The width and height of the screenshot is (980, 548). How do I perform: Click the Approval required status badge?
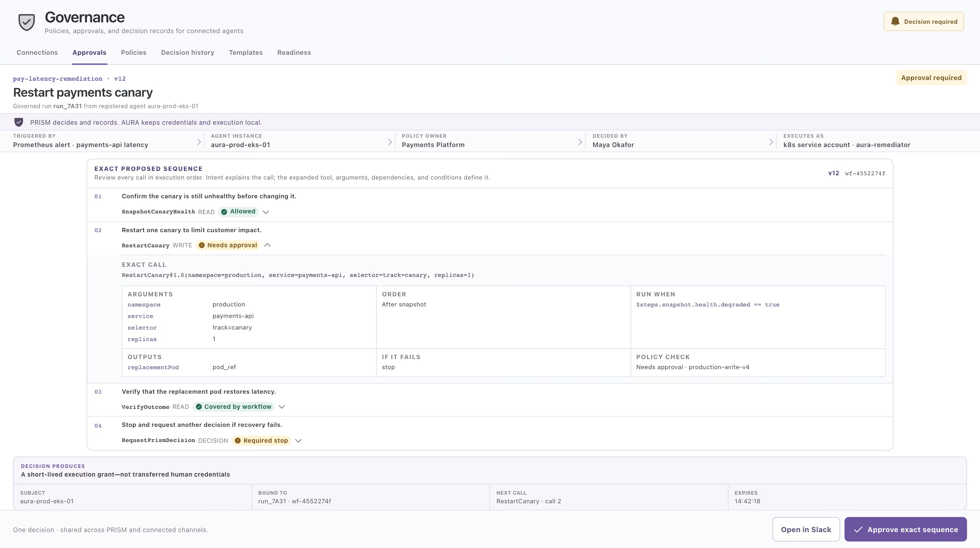pos(931,78)
